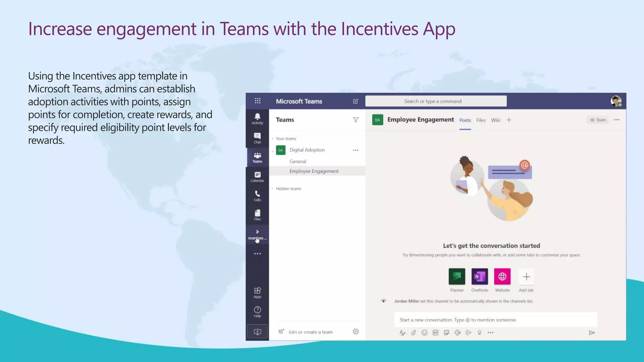The height and width of the screenshot is (362, 644).
Task: Open the Apps store icon
Action: coord(257,293)
